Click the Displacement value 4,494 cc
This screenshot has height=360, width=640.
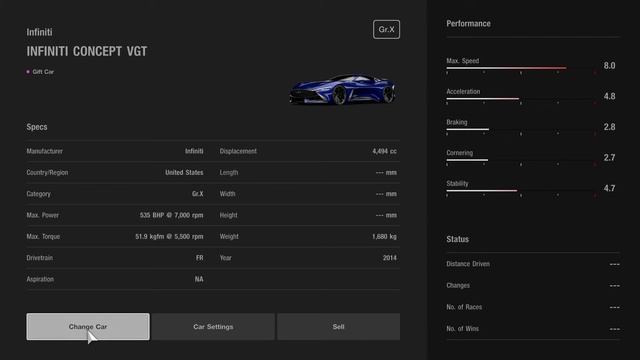pyautogui.click(x=384, y=151)
